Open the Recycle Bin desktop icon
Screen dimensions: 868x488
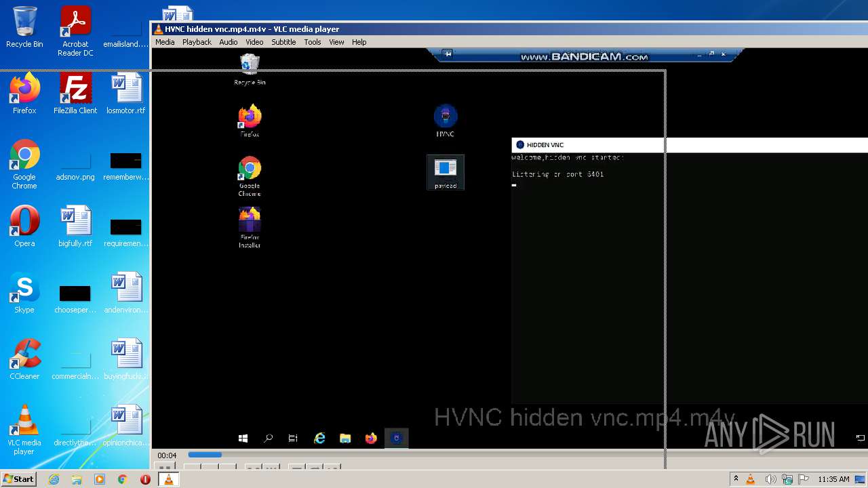coord(24,27)
